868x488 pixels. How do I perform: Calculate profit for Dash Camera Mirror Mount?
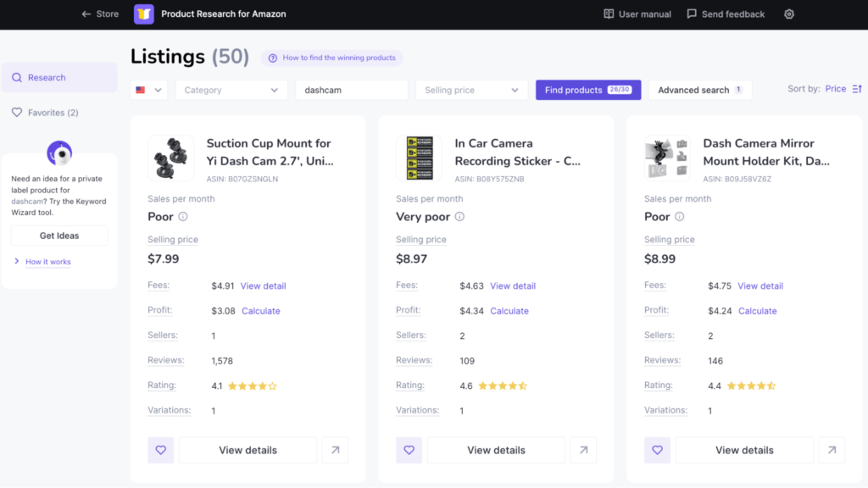click(757, 311)
